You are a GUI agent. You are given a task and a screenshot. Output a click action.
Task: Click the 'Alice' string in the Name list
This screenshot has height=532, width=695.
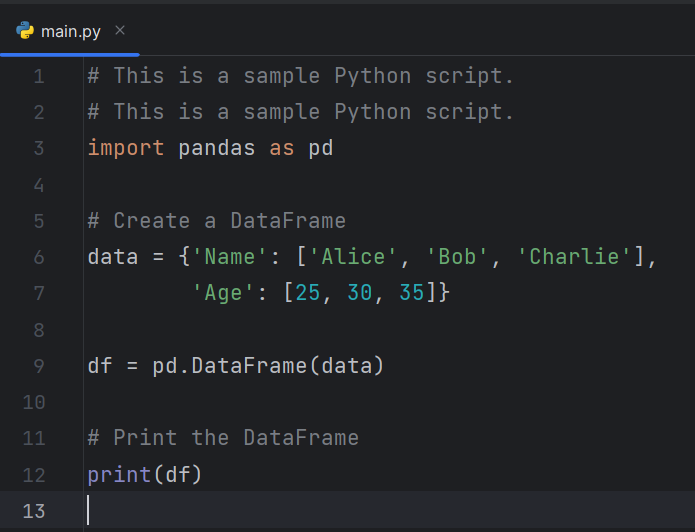tap(353, 257)
